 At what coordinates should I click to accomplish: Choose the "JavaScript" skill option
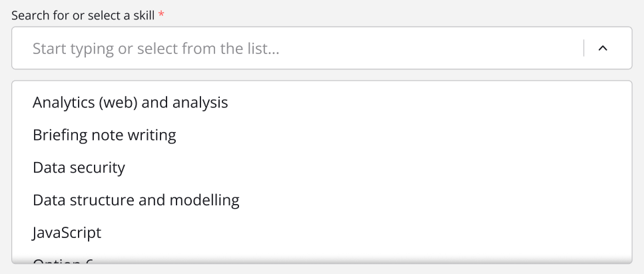point(67,232)
